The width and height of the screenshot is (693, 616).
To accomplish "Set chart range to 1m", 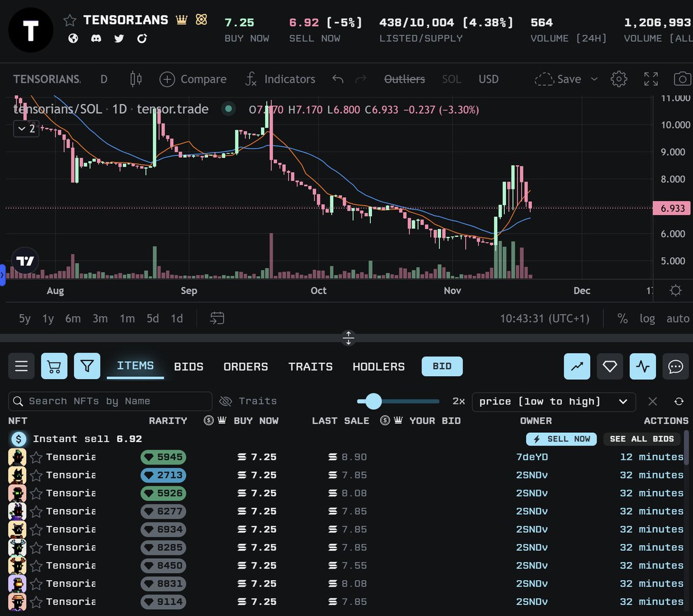I will tap(127, 318).
